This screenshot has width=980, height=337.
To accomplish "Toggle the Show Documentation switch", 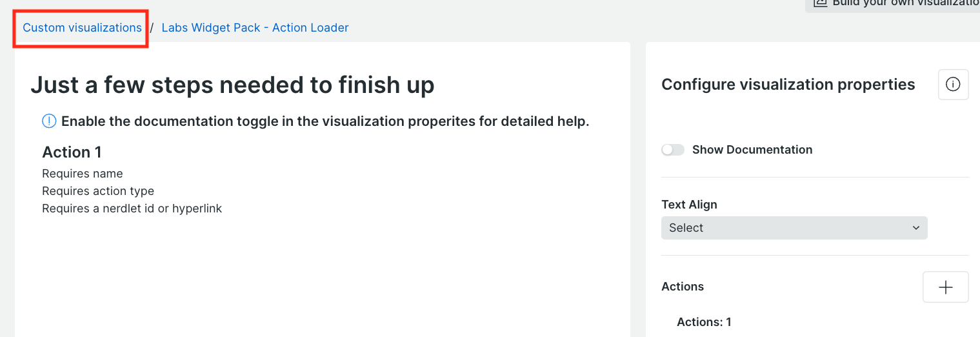I will click(673, 150).
